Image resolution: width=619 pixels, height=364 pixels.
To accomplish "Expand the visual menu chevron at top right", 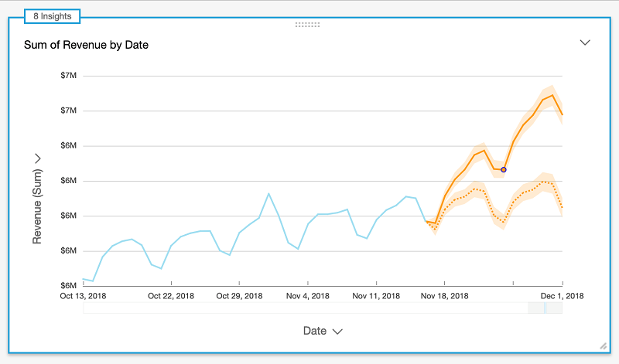I will pyautogui.click(x=585, y=43).
